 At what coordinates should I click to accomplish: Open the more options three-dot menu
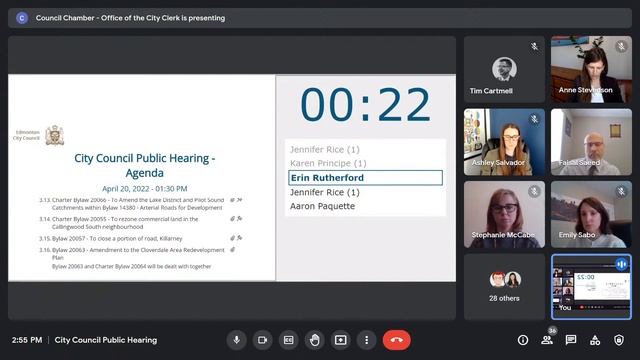(367, 340)
